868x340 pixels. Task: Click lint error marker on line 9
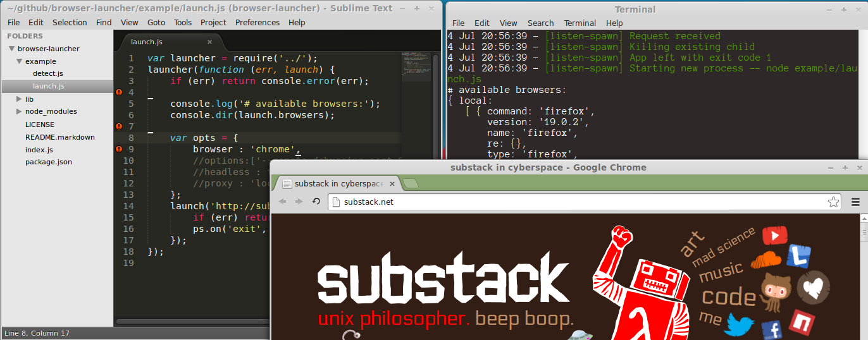[119, 149]
